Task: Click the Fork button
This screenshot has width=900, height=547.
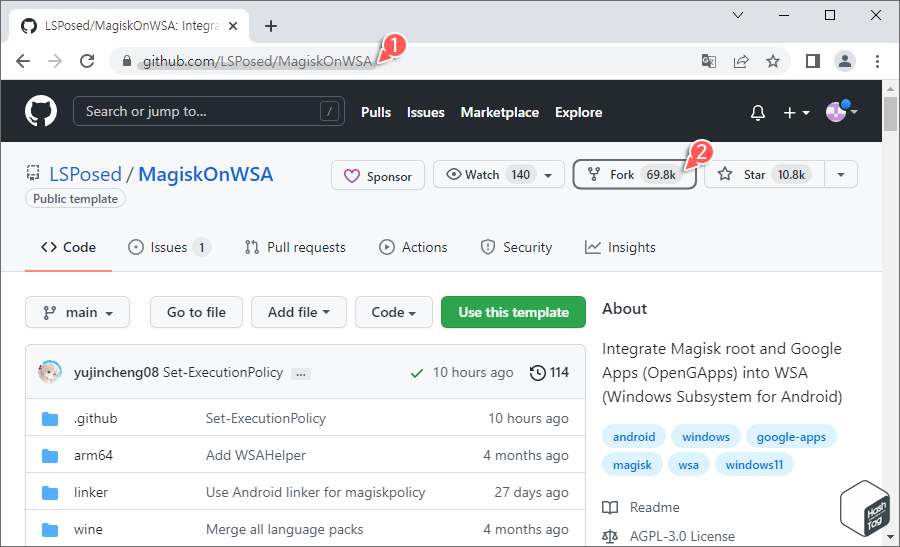Action: click(x=634, y=174)
